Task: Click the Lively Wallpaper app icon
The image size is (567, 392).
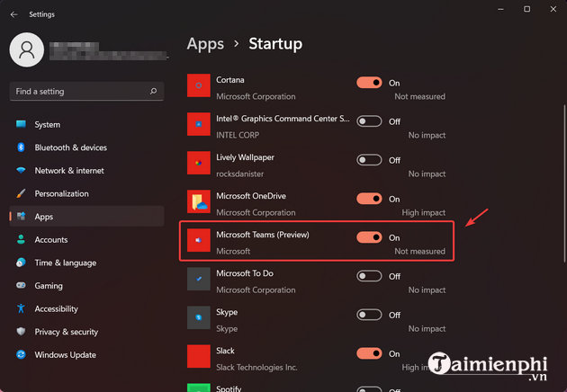Action: pyautogui.click(x=199, y=163)
